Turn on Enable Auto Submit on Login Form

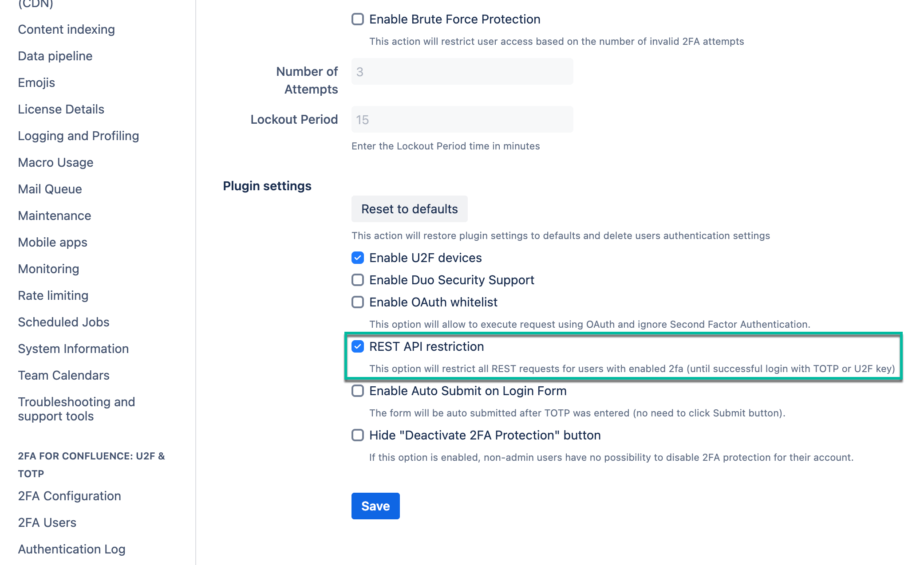(x=358, y=391)
